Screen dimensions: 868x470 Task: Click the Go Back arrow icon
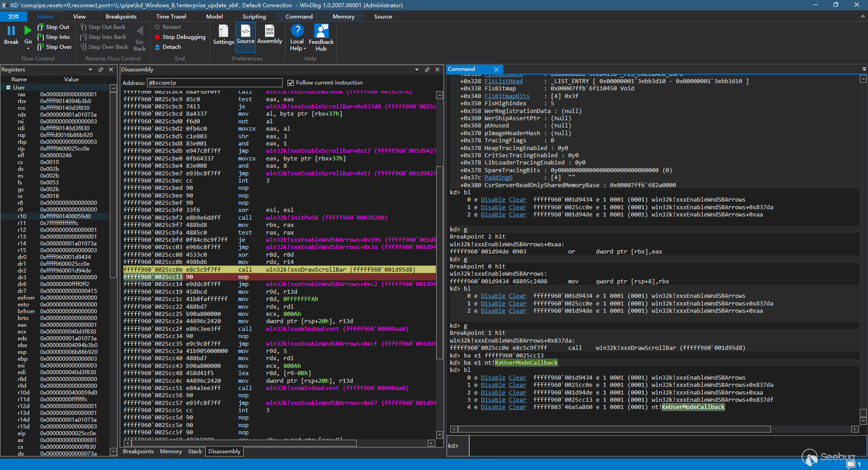pos(140,31)
